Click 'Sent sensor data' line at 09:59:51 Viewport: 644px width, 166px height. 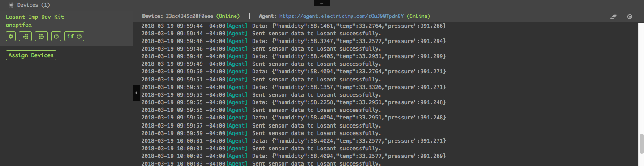(261, 79)
